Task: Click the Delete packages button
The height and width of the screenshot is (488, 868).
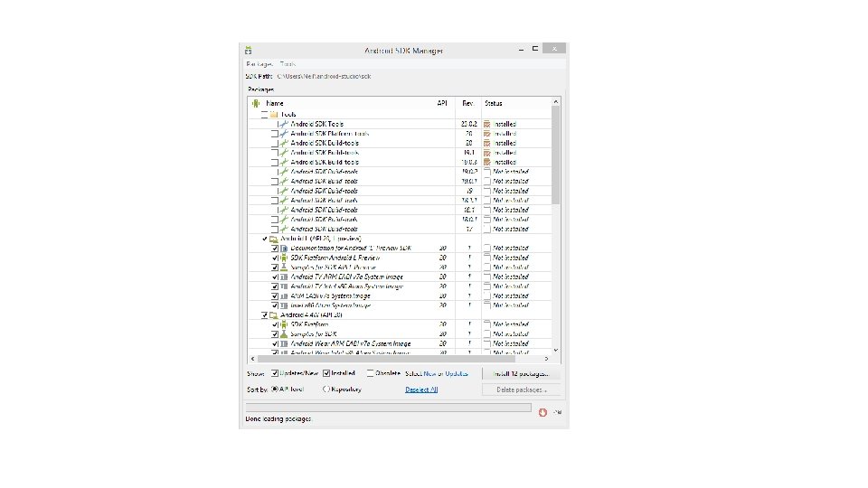Action: [521, 390]
